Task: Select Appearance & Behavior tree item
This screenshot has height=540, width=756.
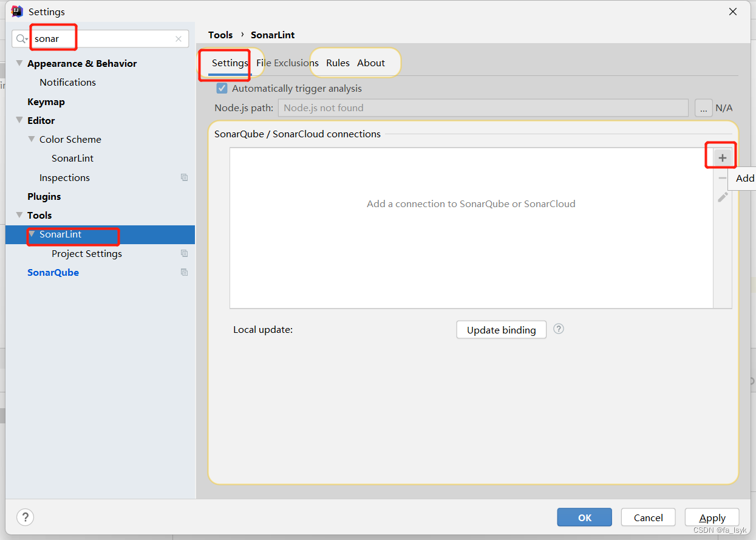Action: coord(82,63)
